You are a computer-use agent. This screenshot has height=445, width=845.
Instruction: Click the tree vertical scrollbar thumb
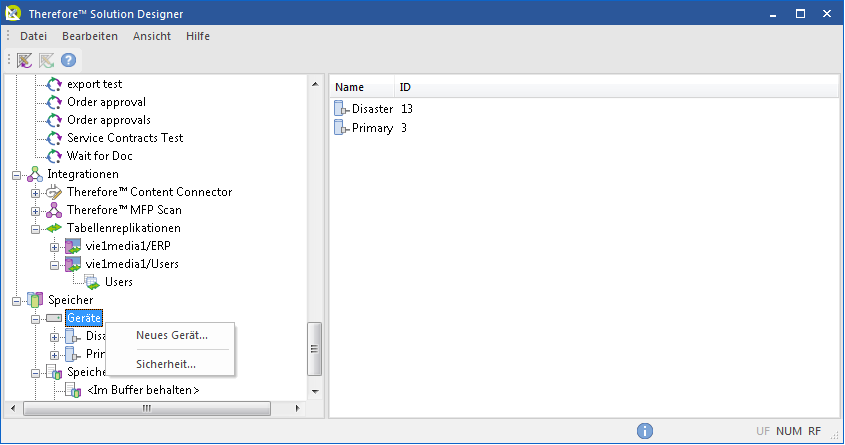click(315, 349)
